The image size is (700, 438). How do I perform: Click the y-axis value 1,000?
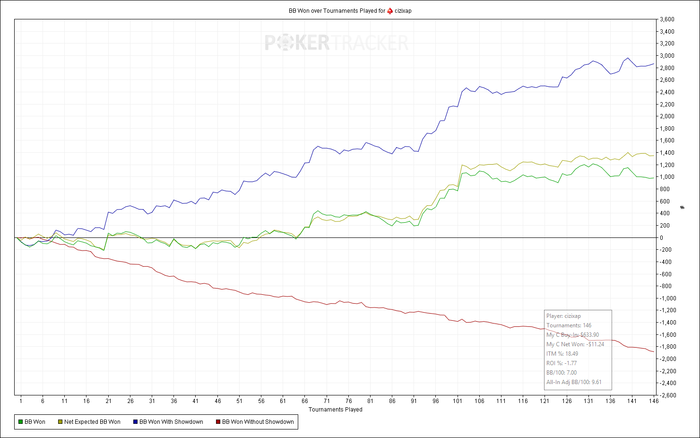point(668,177)
